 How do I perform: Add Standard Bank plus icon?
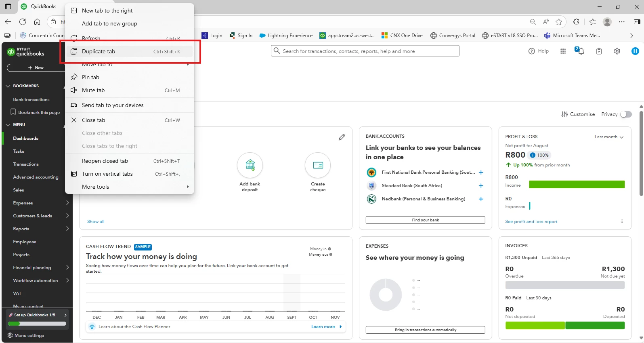tap(481, 186)
